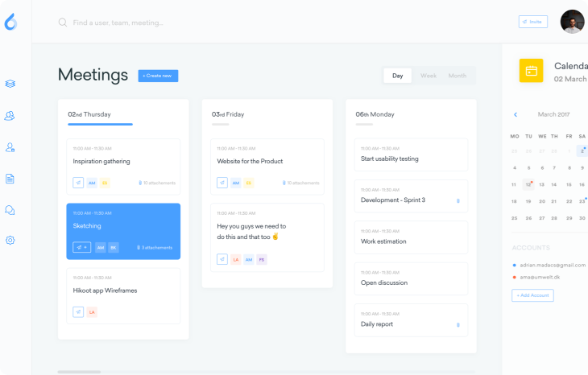The image size is (588, 375).
Task: Go to previous month in calendar
Action: pos(516,115)
